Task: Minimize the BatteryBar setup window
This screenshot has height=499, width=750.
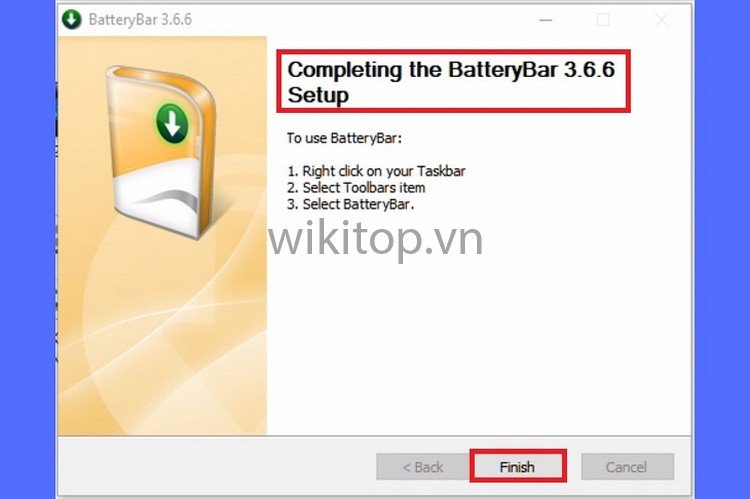Action: coord(546,20)
